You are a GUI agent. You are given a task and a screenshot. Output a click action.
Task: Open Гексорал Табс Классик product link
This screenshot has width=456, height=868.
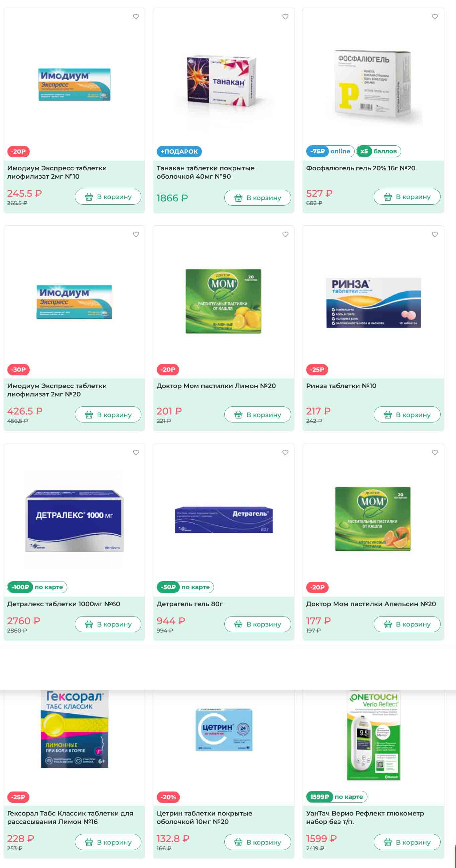[70, 818]
